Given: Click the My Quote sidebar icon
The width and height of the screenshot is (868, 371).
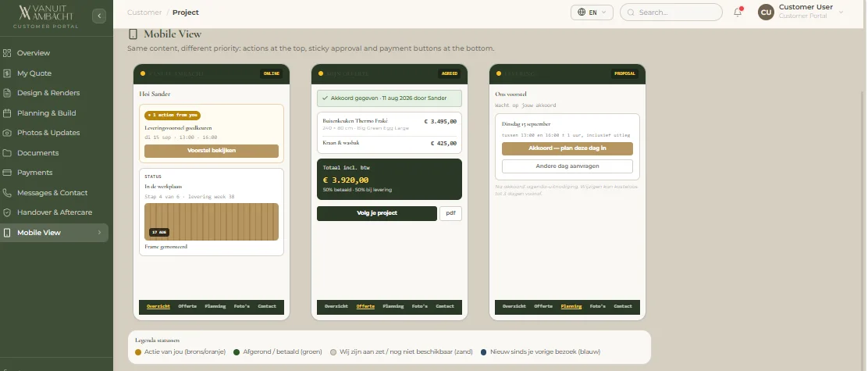Looking at the screenshot, I should pyautogui.click(x=7, y=73).
